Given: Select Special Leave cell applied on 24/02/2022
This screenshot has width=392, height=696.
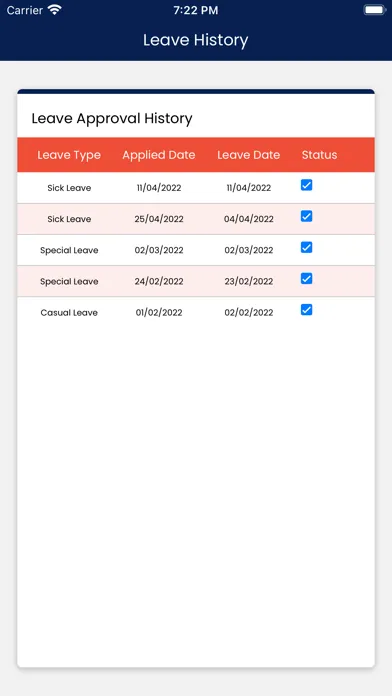Looking at the screenshot, I should click(69, 281).
